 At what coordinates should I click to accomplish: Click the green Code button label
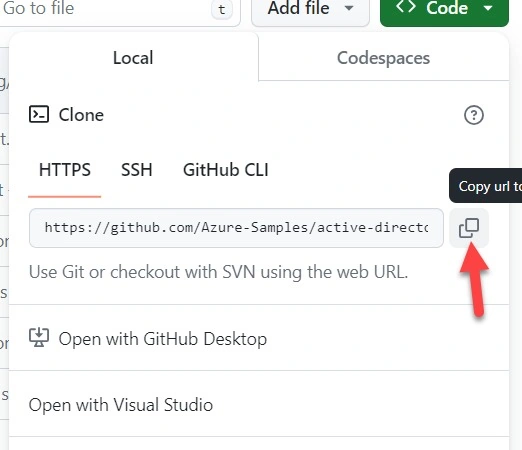(x=447, y=8)
